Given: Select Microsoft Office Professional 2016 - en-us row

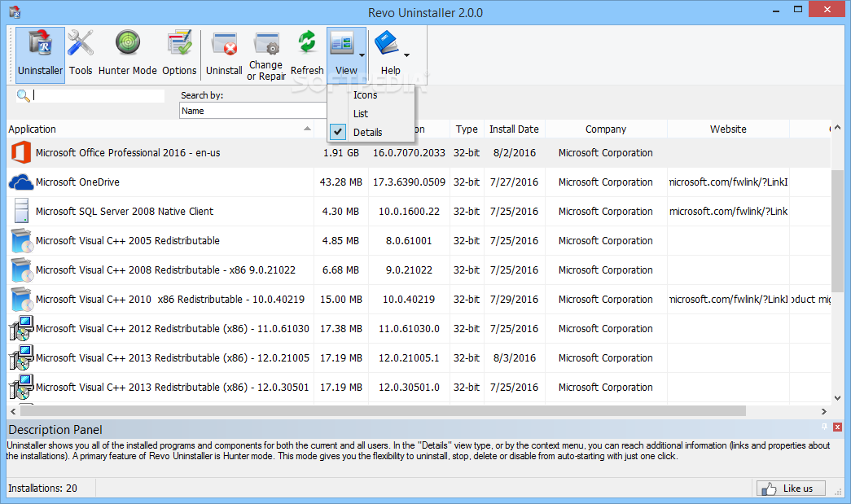Looking at the screenshot, I should pos(419,152).
